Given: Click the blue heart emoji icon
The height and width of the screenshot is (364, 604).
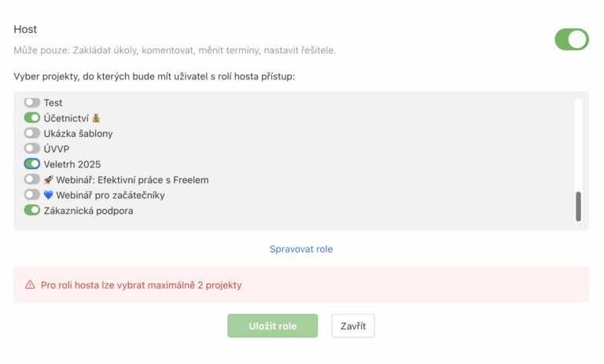Looking at the screenshot, I should [x=48, y=195].
